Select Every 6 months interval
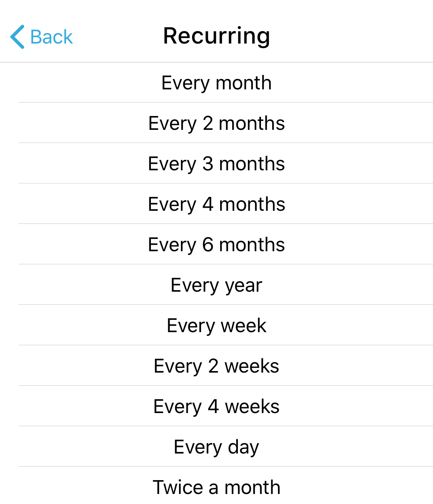This screenshot has height=504, width=433. pyautogui.click(x=216, y=245)
